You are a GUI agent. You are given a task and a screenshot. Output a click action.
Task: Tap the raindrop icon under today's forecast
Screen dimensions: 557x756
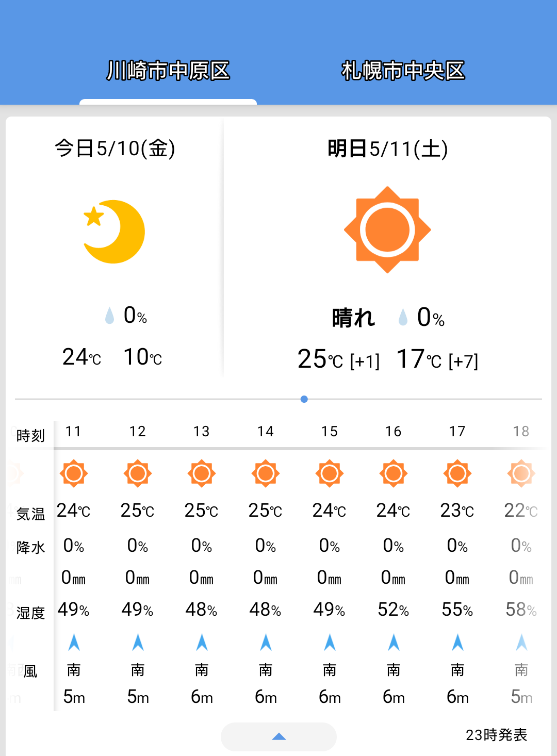[x=109, y=315]
